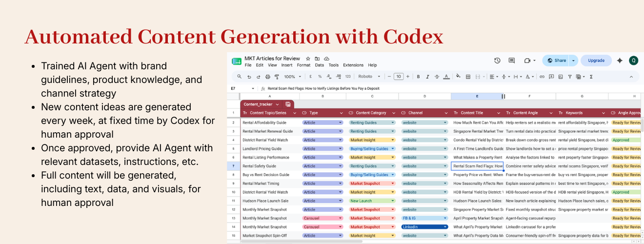Open the LinkedIn channel dropdown chip
The width and height of the screenshot is (644, 244).
424,227
